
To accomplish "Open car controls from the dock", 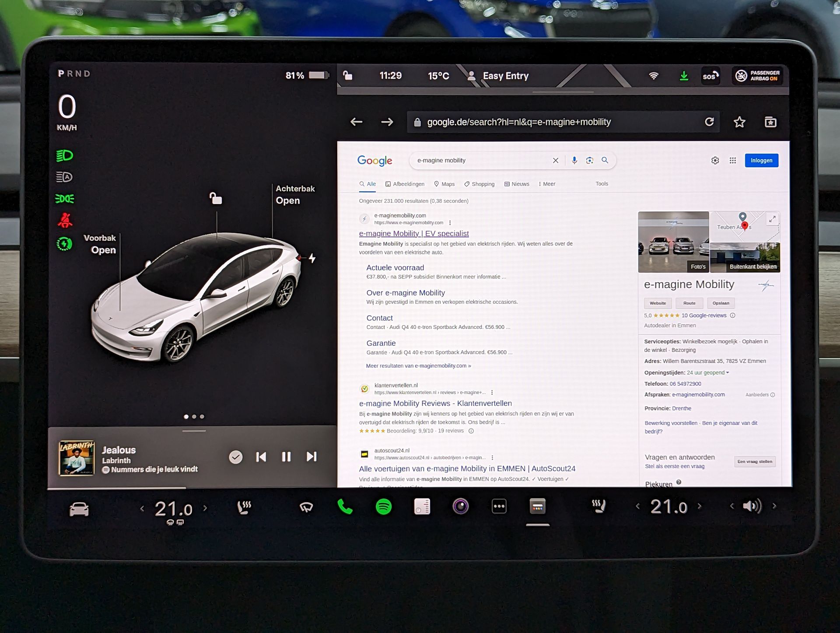I will 79,509.
